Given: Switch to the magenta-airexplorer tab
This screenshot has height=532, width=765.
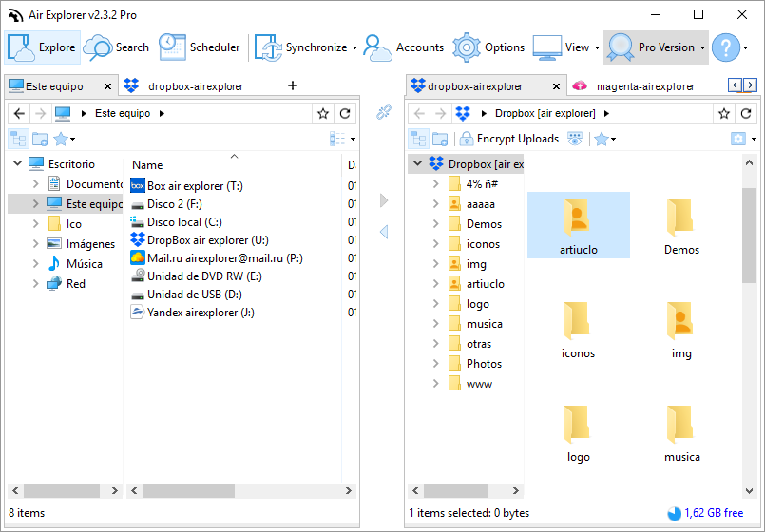Looking at the screenshot, I should pyautogui.click(x=635, y=85).
